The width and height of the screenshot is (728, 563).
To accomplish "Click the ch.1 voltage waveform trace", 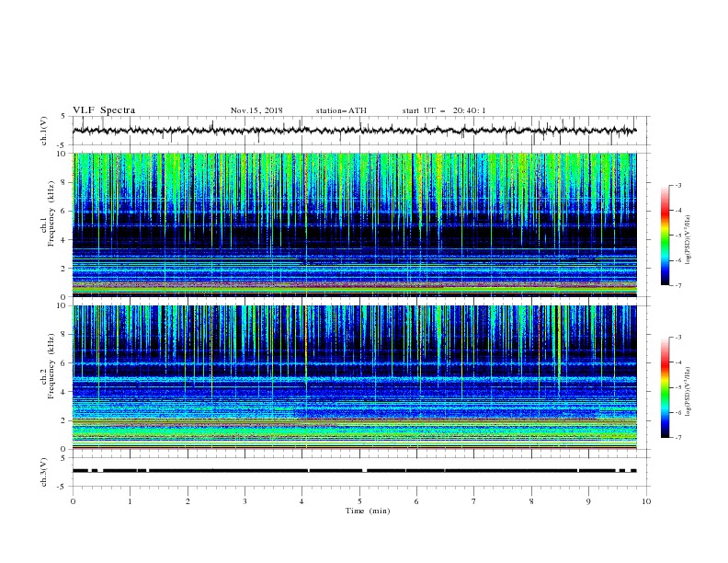I will [355, 131].
